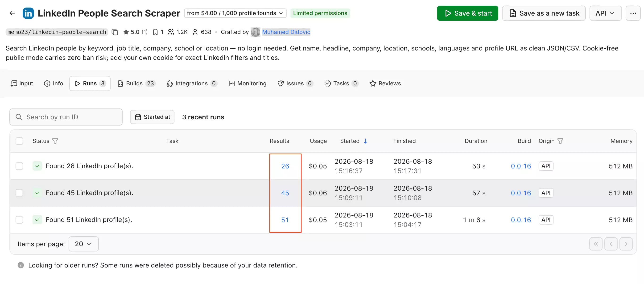Open build 0.0.16 for the 51-profile run
This screenshot has width=644, height=284.
(x=521, y=220)
